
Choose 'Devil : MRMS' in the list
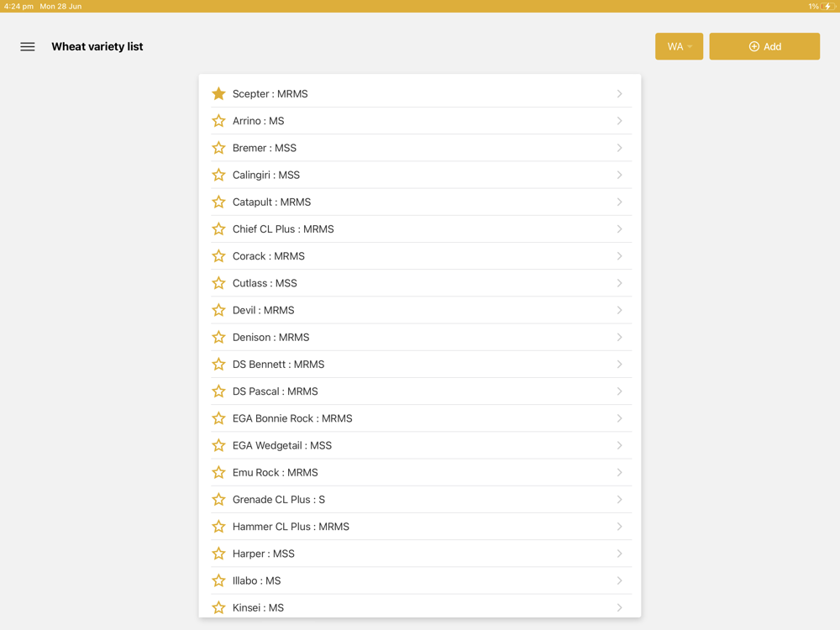coord(263,310)
